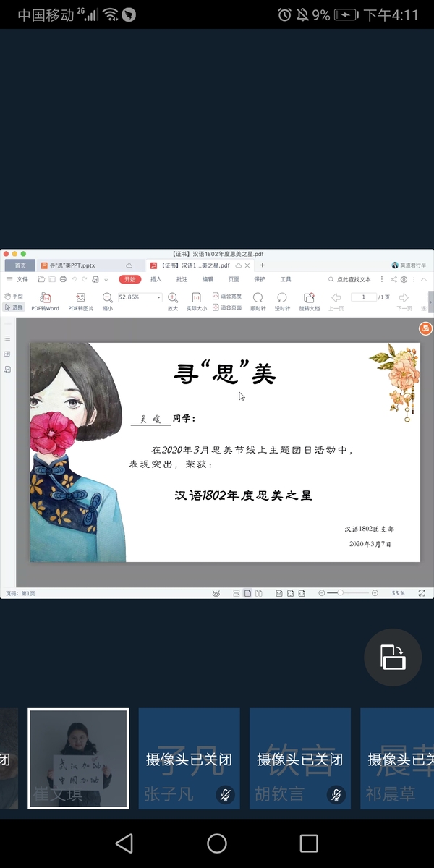This screenshot has width=434, height=868.
Task: Toggle eye protection mode in status bar
Action: (216, 593)
